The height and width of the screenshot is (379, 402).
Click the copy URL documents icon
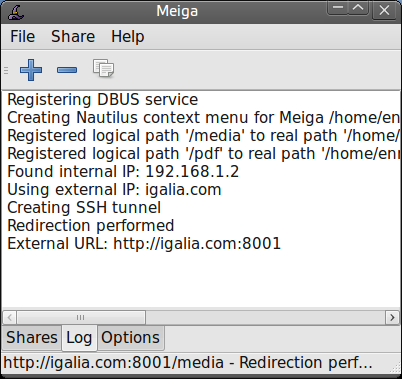point(103,68)
